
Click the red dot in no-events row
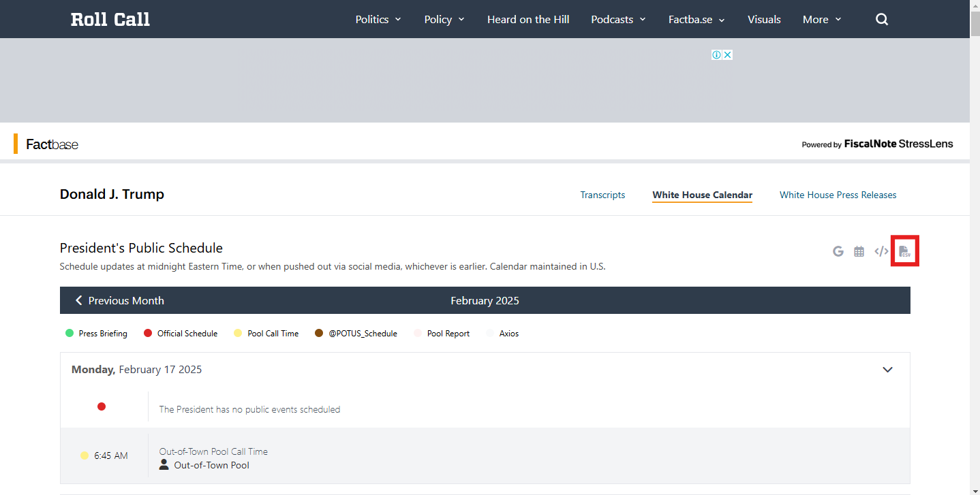click(102, 406)
